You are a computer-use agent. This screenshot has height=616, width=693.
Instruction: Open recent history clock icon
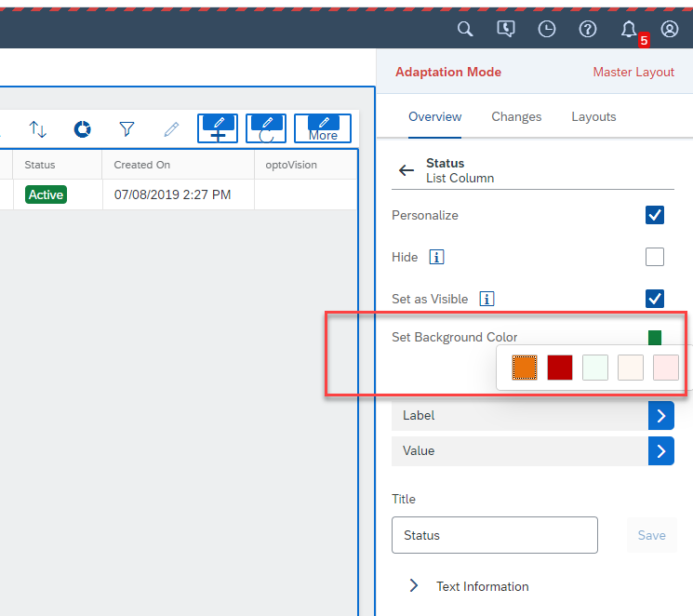tap(547, 29)
